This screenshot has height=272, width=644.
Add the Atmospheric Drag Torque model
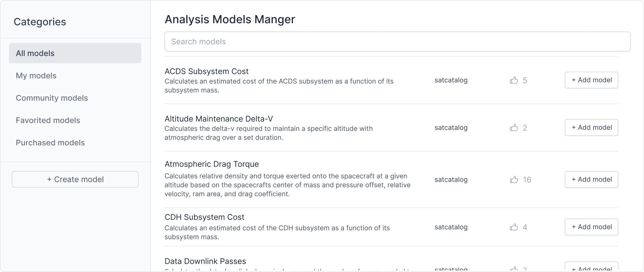[591, 179]
